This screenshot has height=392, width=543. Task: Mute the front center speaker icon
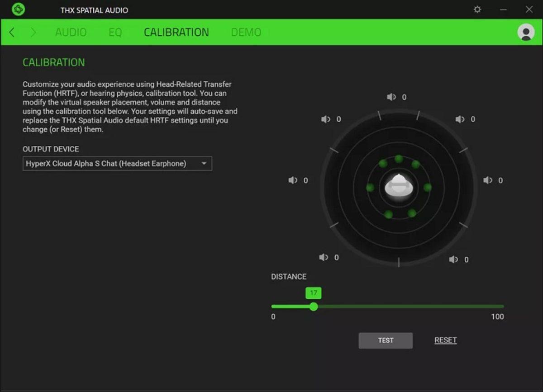[x=391, y=97]
